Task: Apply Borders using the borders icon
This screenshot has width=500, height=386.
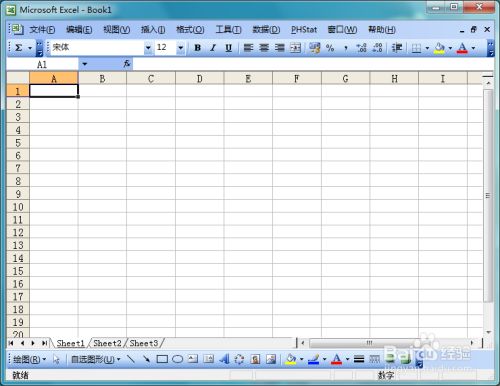Action: point(416,48)
